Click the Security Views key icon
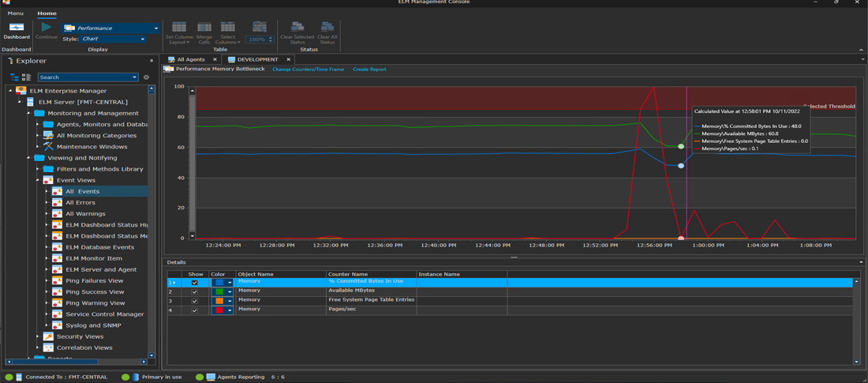The image size is (868, 383). pyautogui.click(x=48, y=336)
